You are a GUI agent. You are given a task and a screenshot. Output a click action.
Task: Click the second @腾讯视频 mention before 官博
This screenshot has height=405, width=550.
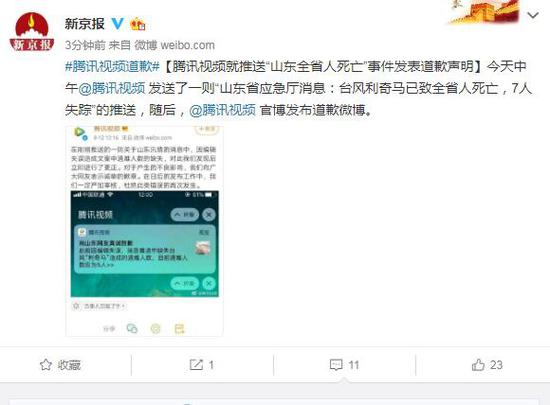tap(222, 110)
